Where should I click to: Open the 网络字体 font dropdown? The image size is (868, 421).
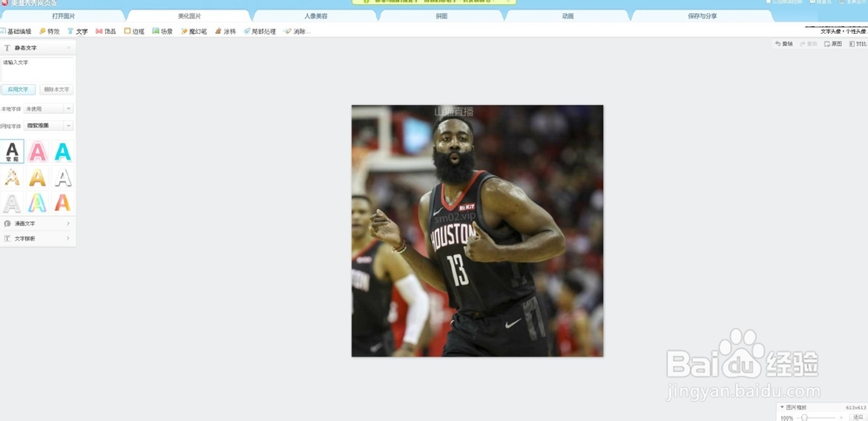[x=48, y=126]
